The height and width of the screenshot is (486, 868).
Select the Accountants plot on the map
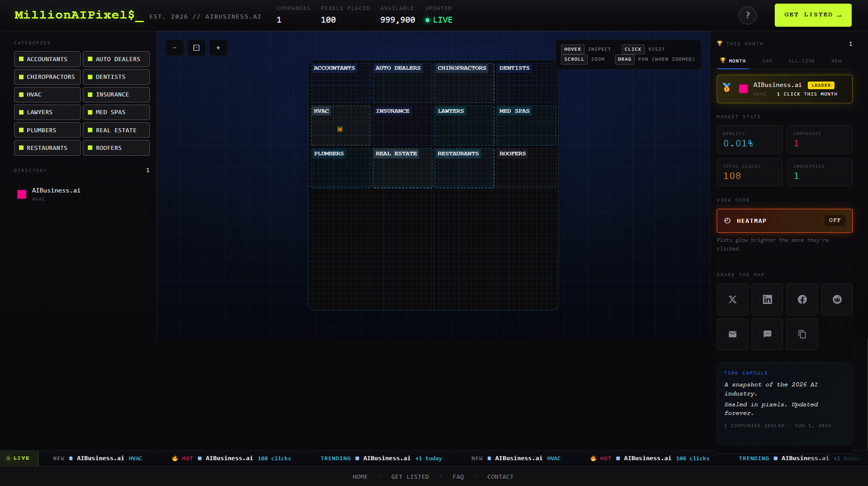click(340, 83)
